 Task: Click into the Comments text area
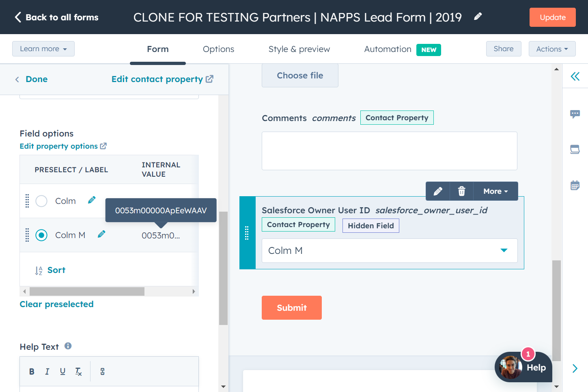tap(390, 151)
